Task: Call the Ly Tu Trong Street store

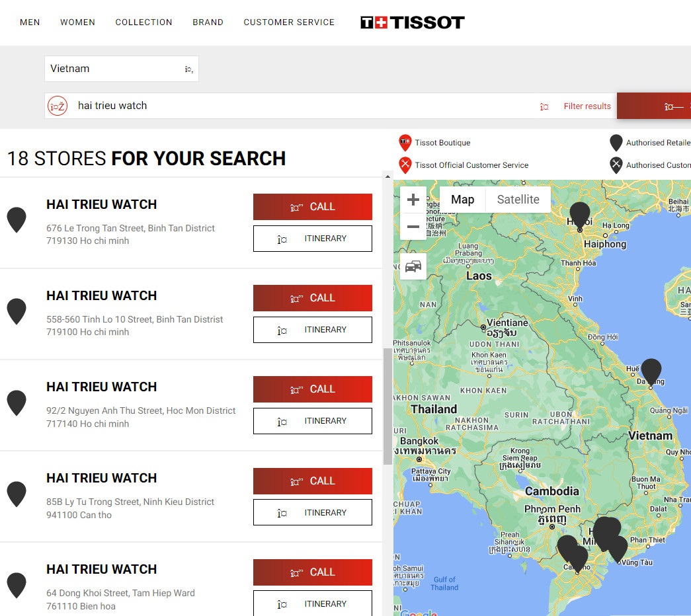Action: click(313, 481)
